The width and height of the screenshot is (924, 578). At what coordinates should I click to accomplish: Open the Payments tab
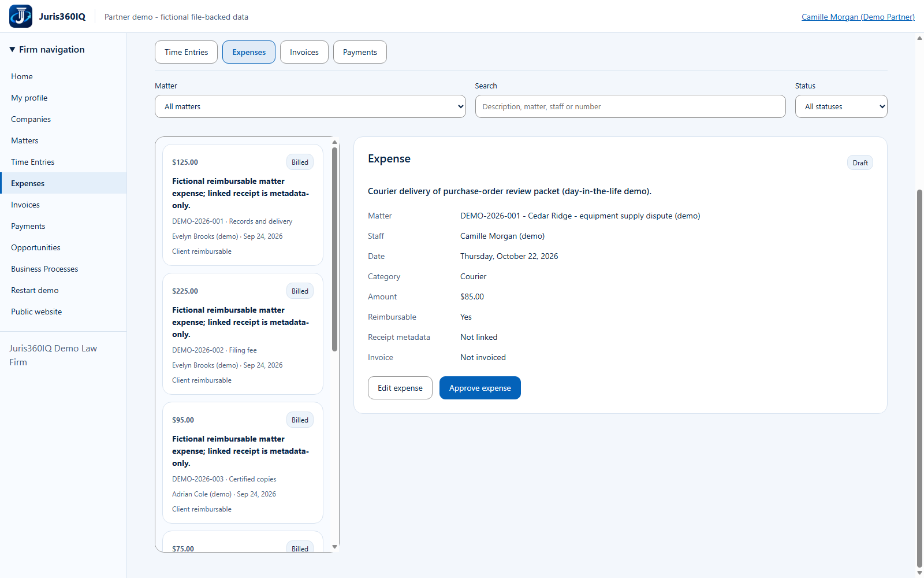click(x=360, y=52)
